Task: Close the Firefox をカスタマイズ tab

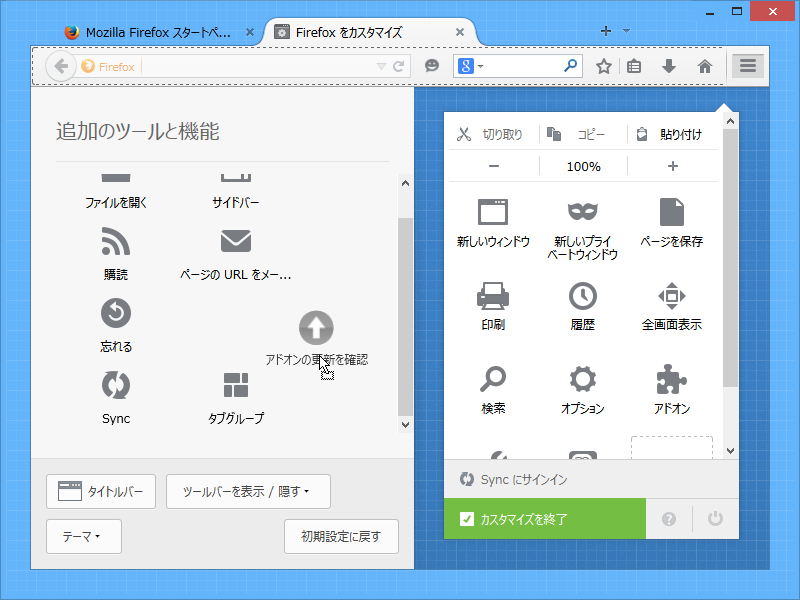Action: pyautogui.click(x=460, y=32)
